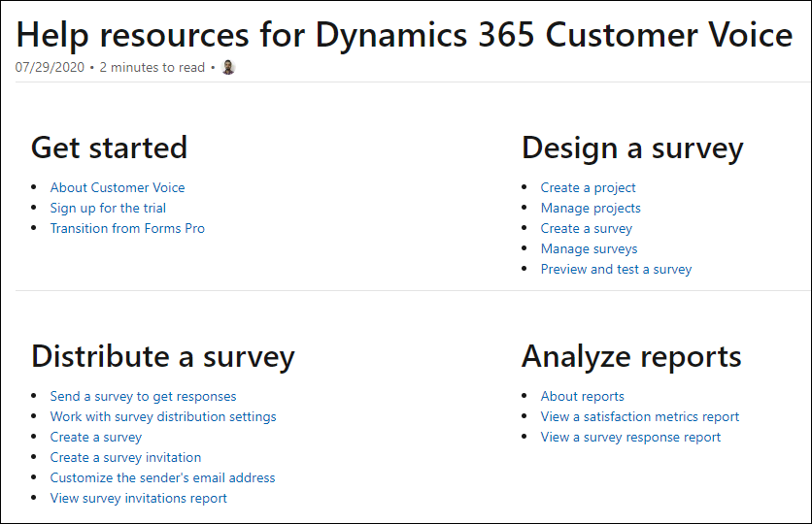Open Transition from Forms Pro article
This screenshot has height=524, width=812.
pyautogui.click(x=127, y=229)
